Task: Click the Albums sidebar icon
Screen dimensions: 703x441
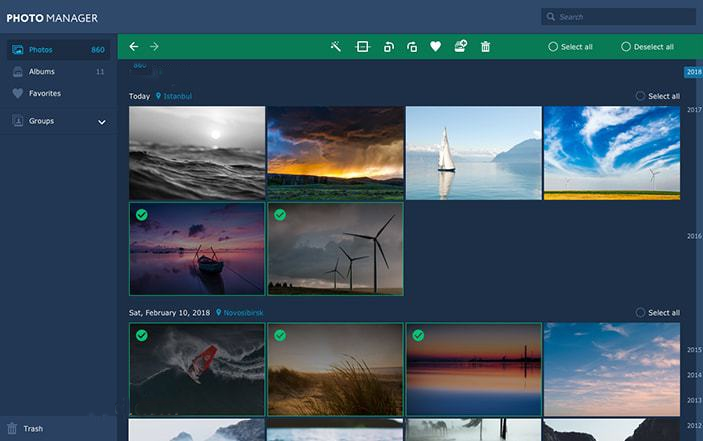Action: [17, 72]
